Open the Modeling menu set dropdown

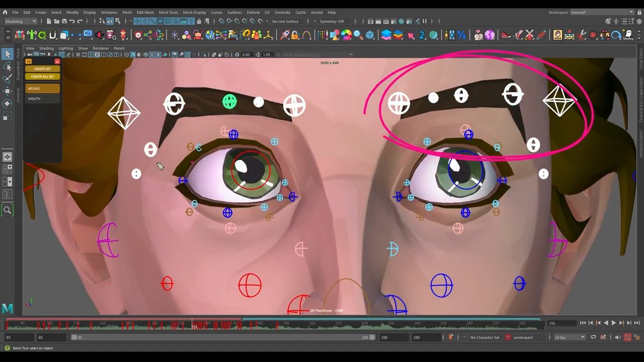point(21,21)
